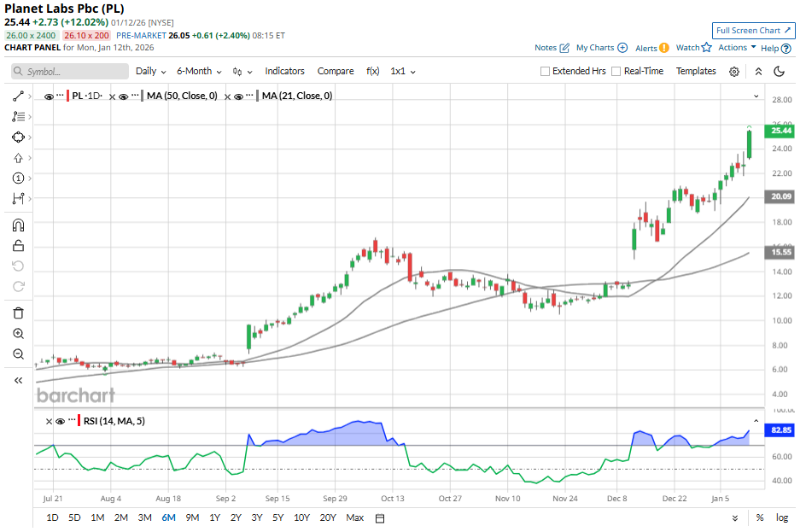The image size is (806, 532).
Task: Open the Indicators menu
Action: tap(284, 72)
